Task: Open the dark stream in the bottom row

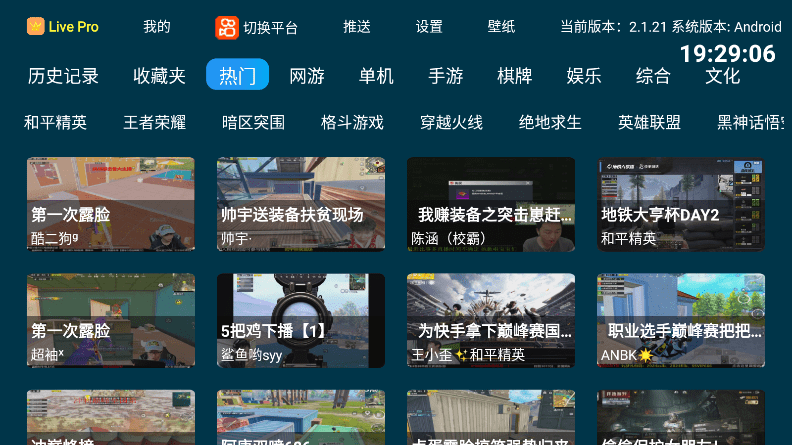Action: [x=681, y=417]
